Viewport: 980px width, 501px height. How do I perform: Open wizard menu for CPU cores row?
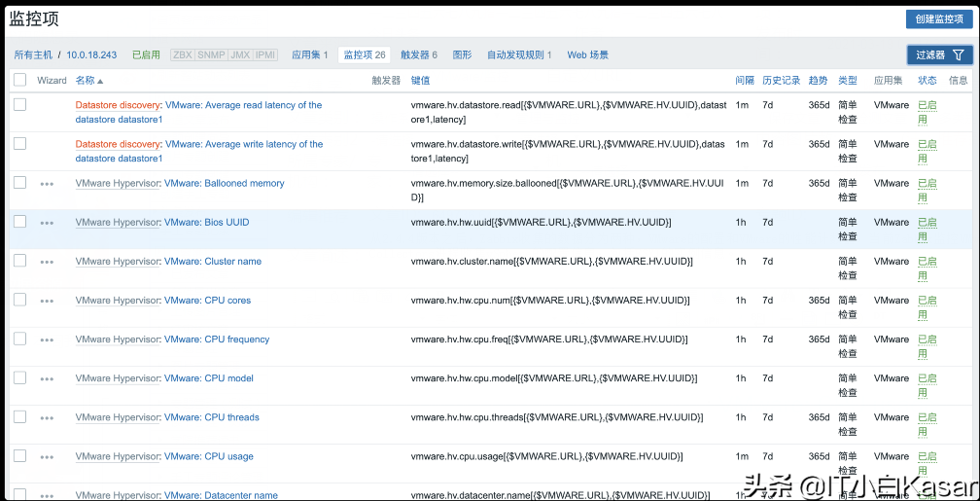pyautogui.click(x=47, y=301)
